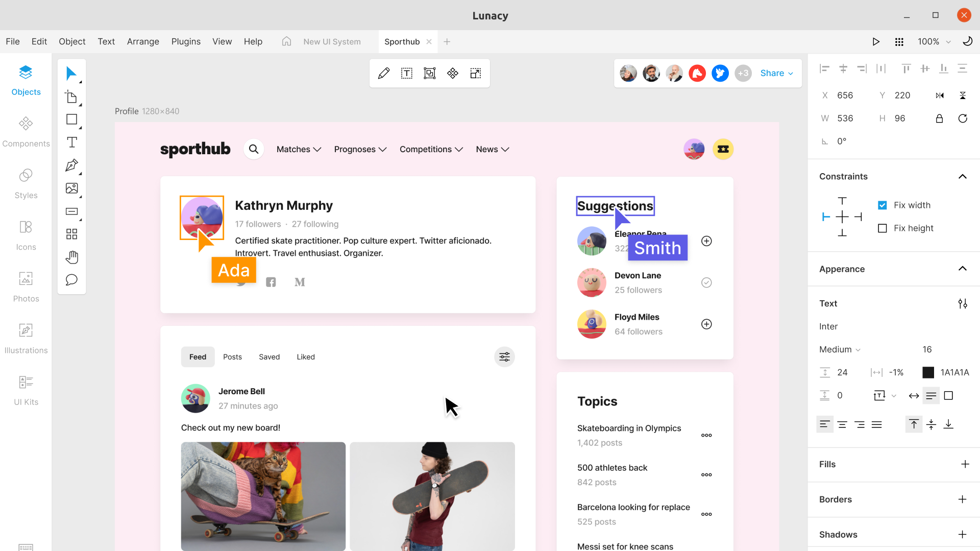Open text settings sliders icon
This screenshot has height=551, width=980.
click(x=963, y=304)
